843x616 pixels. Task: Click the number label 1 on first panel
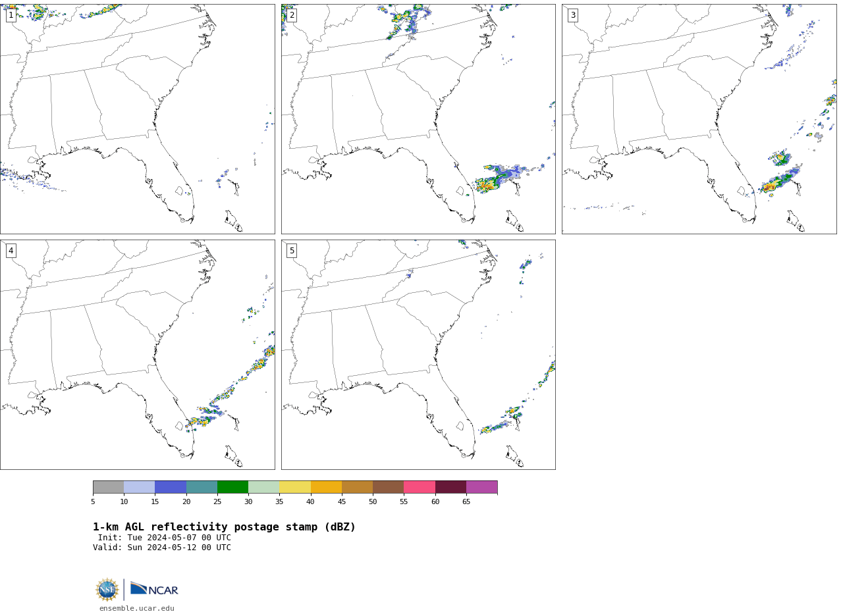pyautogui.click(x=11, y=15)
